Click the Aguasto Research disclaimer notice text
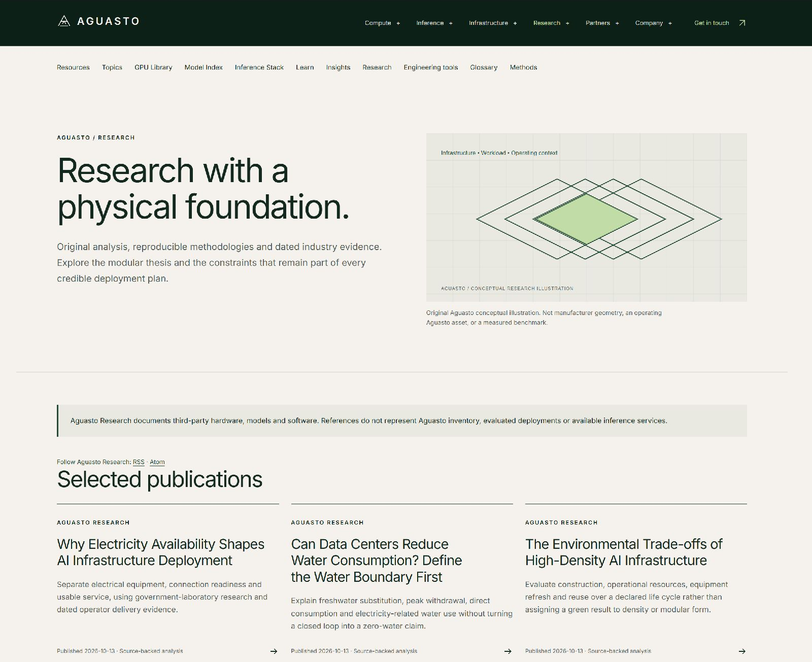Image resolution: width=812 pixels, height=662 pixels. pos(369,421)
